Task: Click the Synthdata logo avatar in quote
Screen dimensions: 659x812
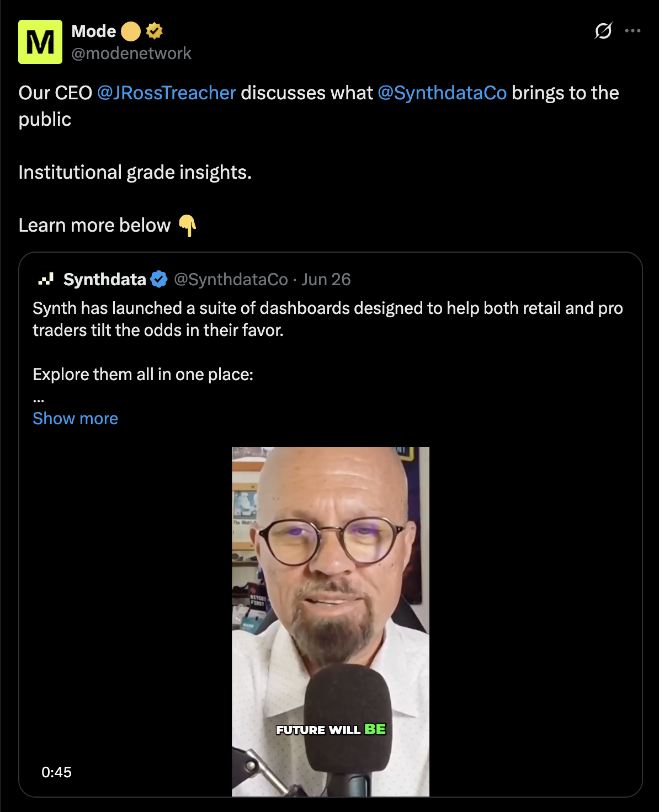Action: coord(46,279)
